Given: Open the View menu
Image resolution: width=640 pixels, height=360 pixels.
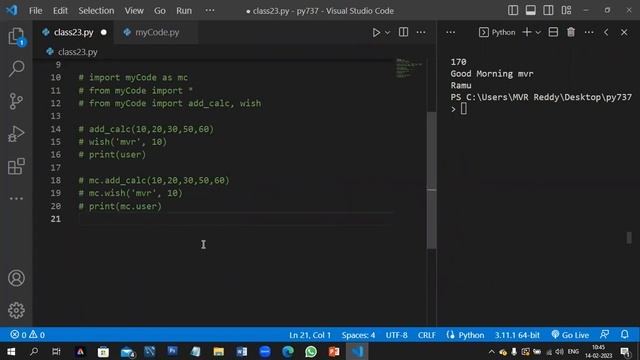Looking at the screenshot, I should [x=134, y=11].
